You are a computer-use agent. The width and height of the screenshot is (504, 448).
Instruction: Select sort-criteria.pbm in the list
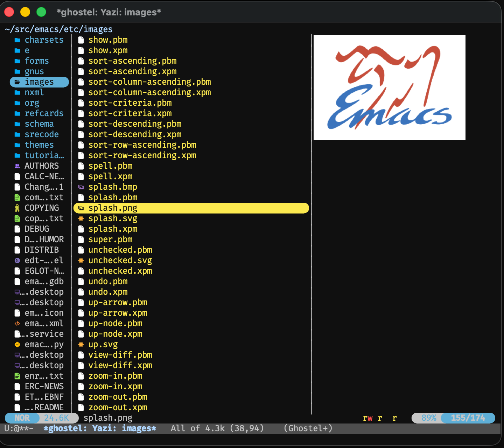(x=130, y=103)
